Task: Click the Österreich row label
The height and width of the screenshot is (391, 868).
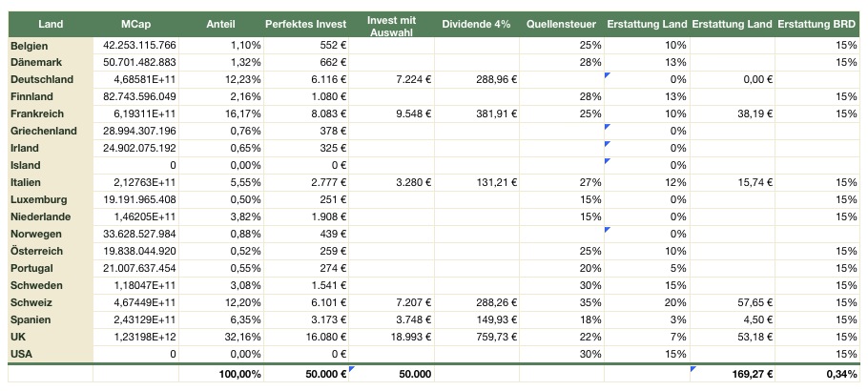Action: click(x=37, y=251)
